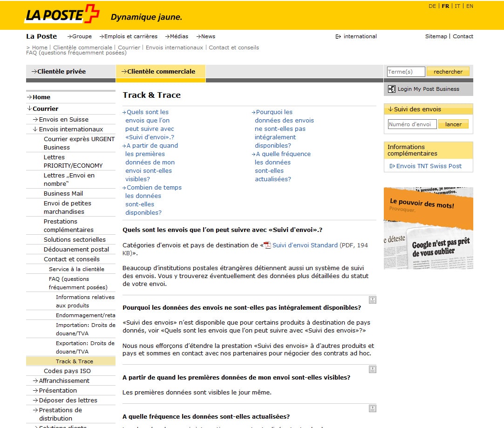Screen dimensions: 504x428
Task: Click back-to-top icon above Pourquoi les données question
Action: pos(373,300)
